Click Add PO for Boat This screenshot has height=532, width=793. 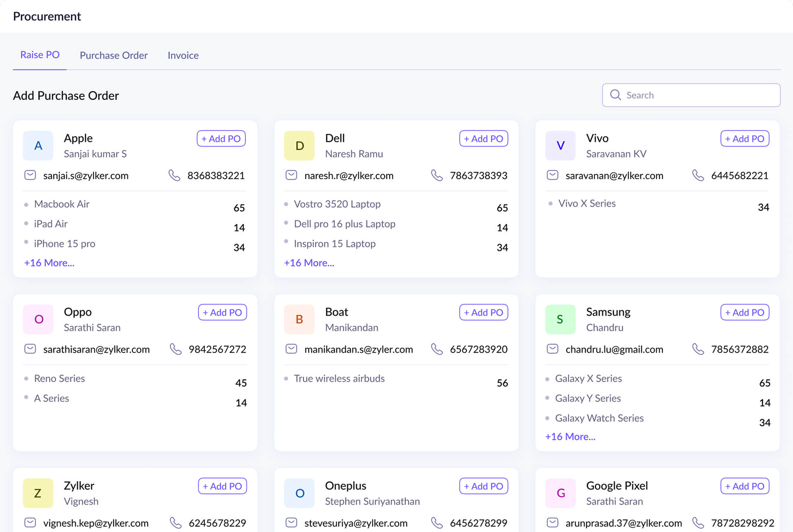(484, 312)
